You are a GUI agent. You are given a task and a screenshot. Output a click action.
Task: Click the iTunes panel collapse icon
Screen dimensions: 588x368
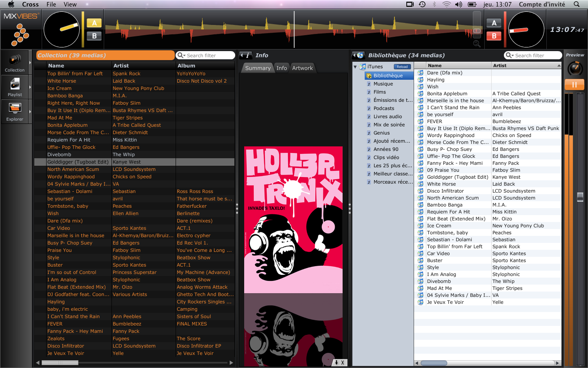pos(358,55)
